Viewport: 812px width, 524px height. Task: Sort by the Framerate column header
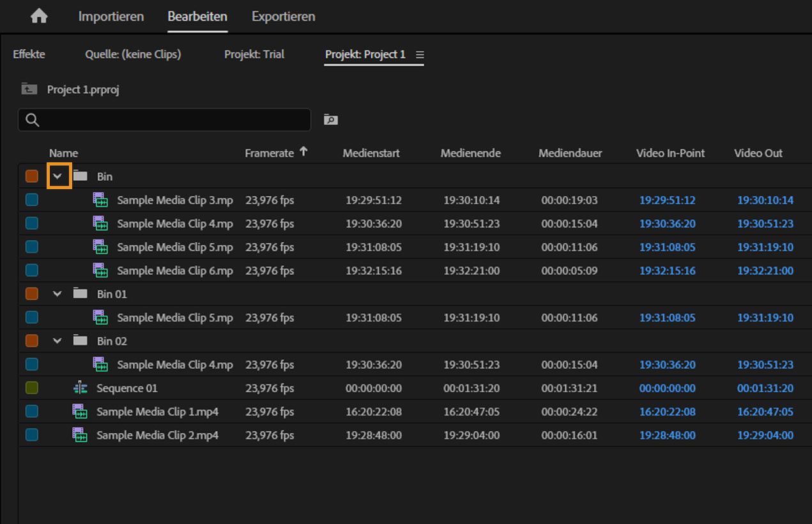[269, 153]
